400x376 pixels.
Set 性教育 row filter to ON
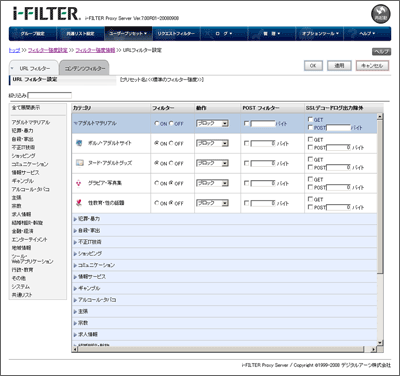coord(157,203)
